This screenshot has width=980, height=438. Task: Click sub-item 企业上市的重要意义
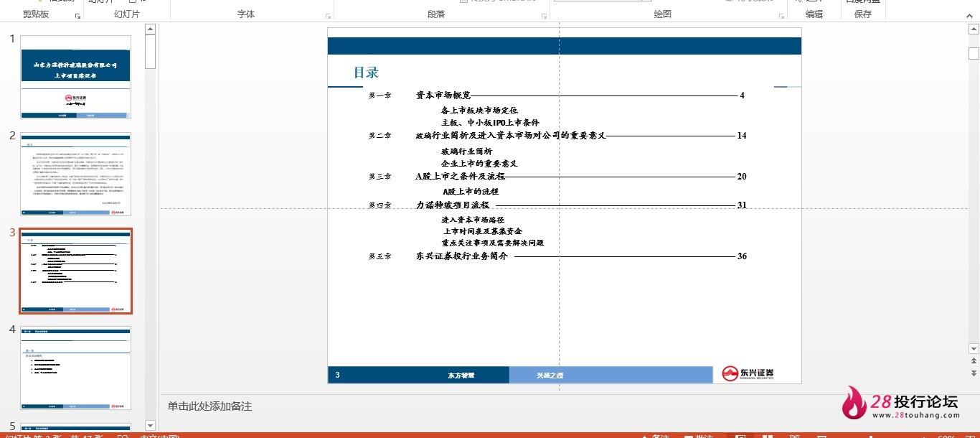[x=479, y=164]
